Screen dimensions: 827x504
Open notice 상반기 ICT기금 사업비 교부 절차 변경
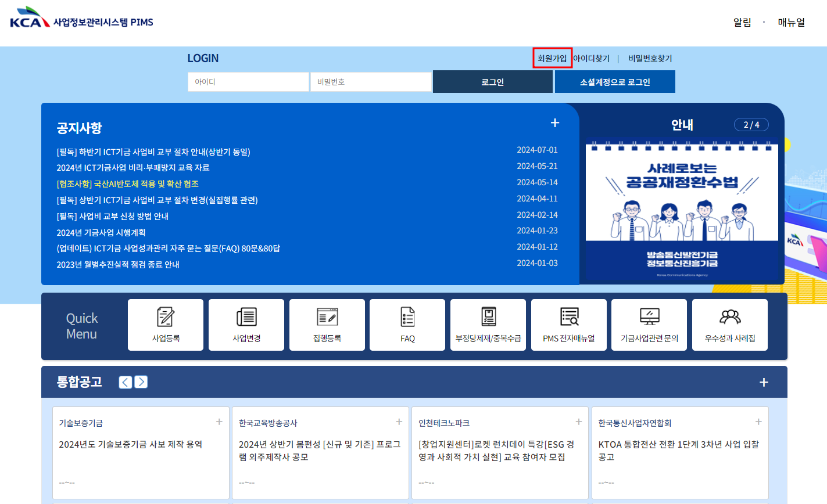pyautogui.click(x=157, y=200)
